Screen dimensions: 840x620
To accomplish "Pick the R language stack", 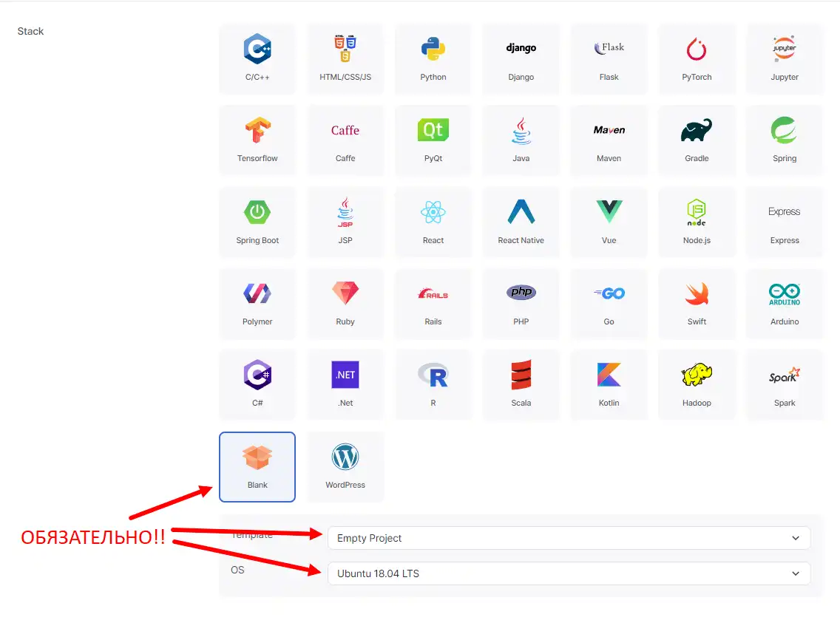I will tap(433, 385).
